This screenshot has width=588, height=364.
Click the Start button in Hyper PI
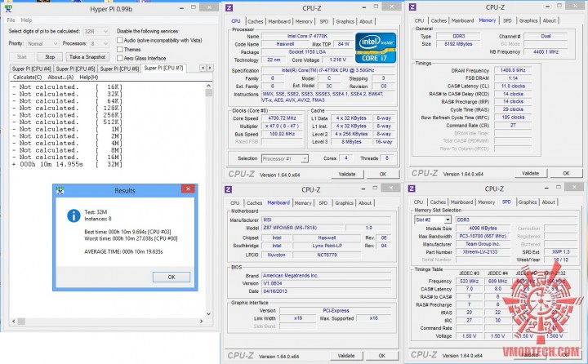(22, 57)
